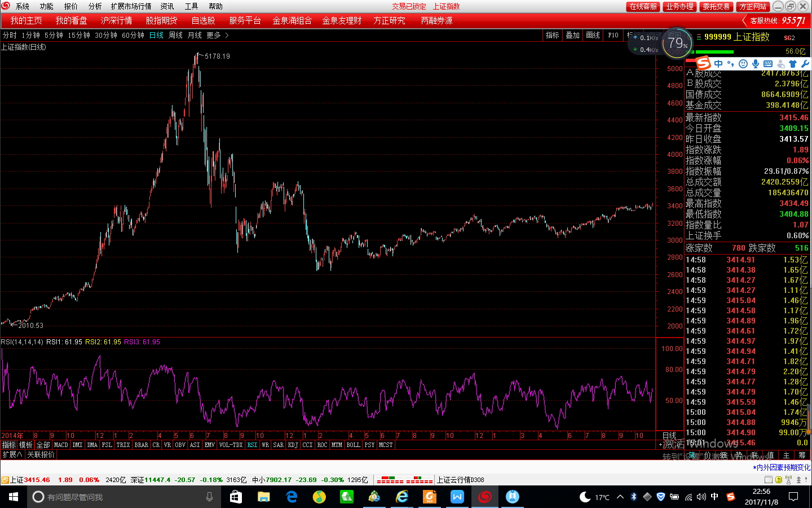Launch Edge browser from the taskbar
This screenshot has height=508, width=812.
coord(292,497)
